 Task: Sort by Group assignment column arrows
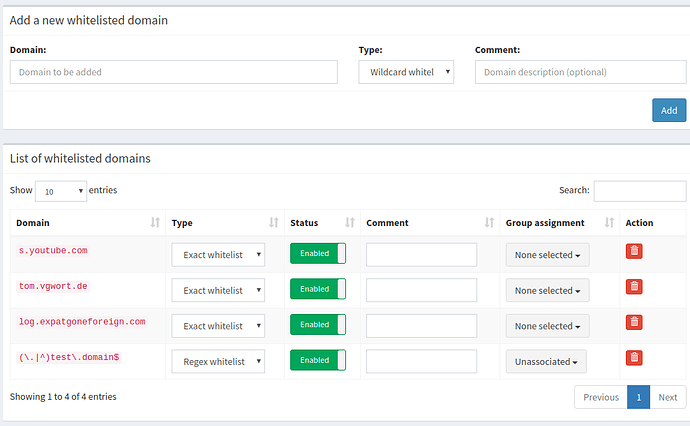pos(609,223)
